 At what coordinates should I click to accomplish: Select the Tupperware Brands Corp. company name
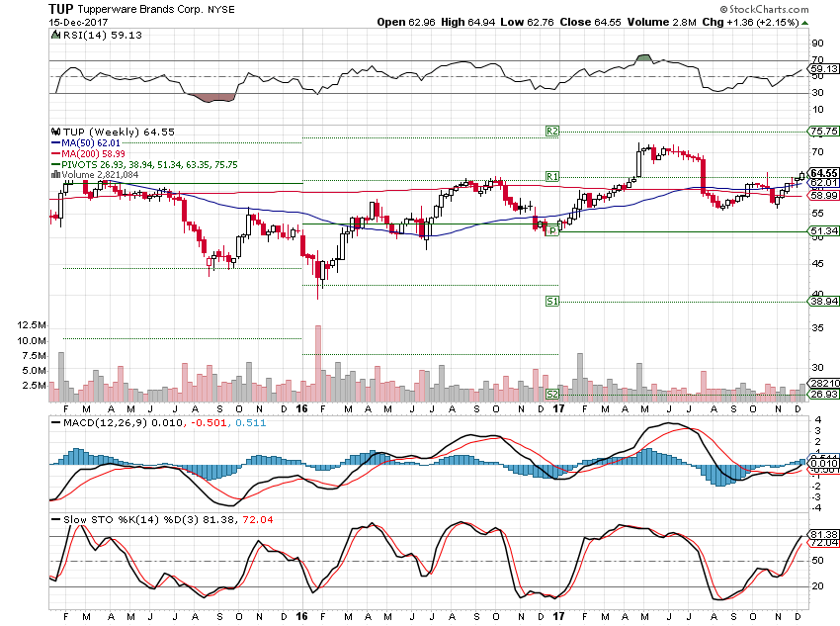click(x=140, y=10)
